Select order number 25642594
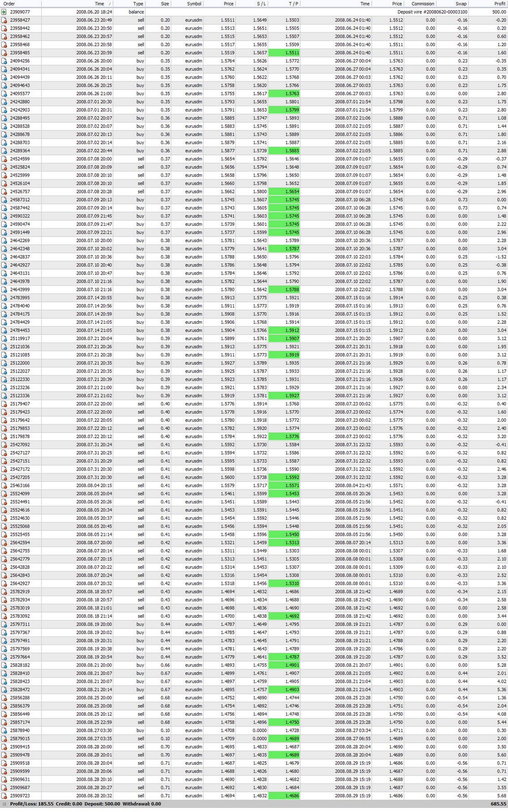Screen dimensions: 508x812 tap(20, 543)
